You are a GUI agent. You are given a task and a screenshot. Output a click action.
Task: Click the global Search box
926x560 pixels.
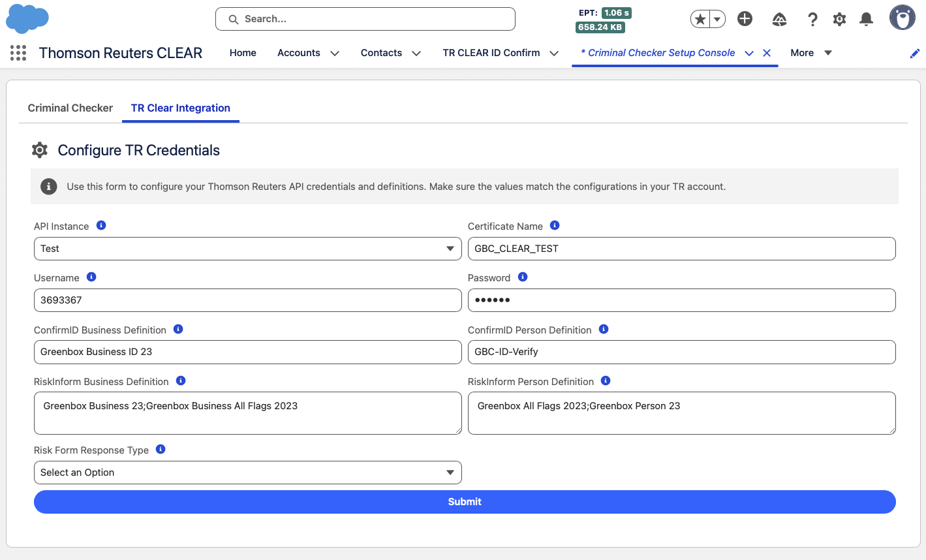(365, 19)
